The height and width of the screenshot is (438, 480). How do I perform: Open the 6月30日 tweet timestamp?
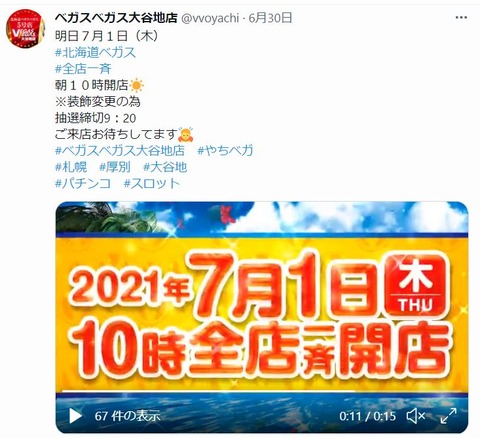270,18
